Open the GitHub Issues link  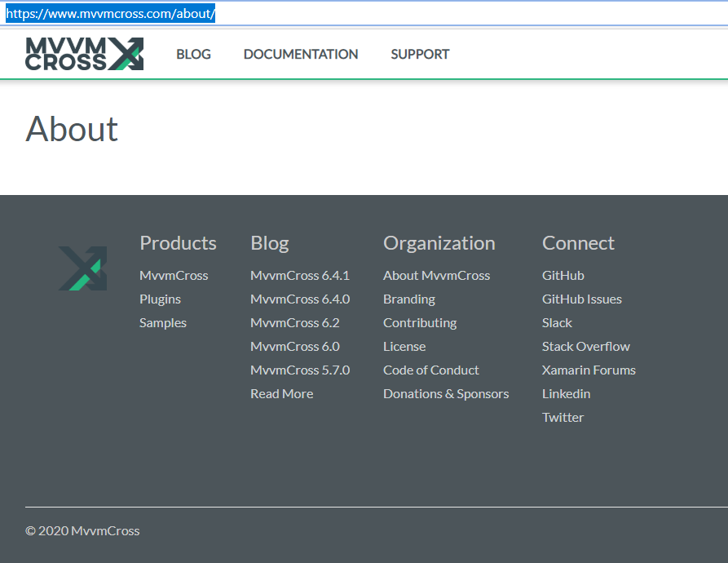(581, 299)
